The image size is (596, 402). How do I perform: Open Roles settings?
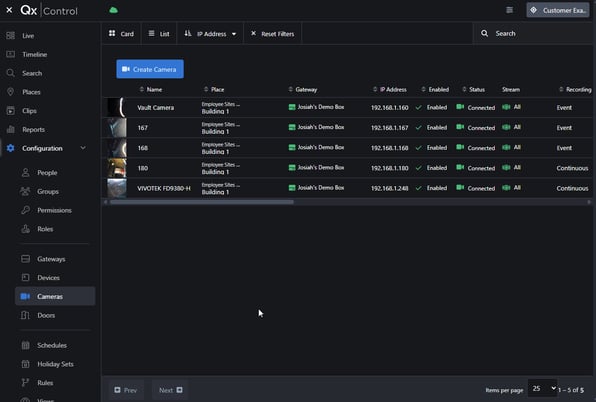(x=45, y=229)
